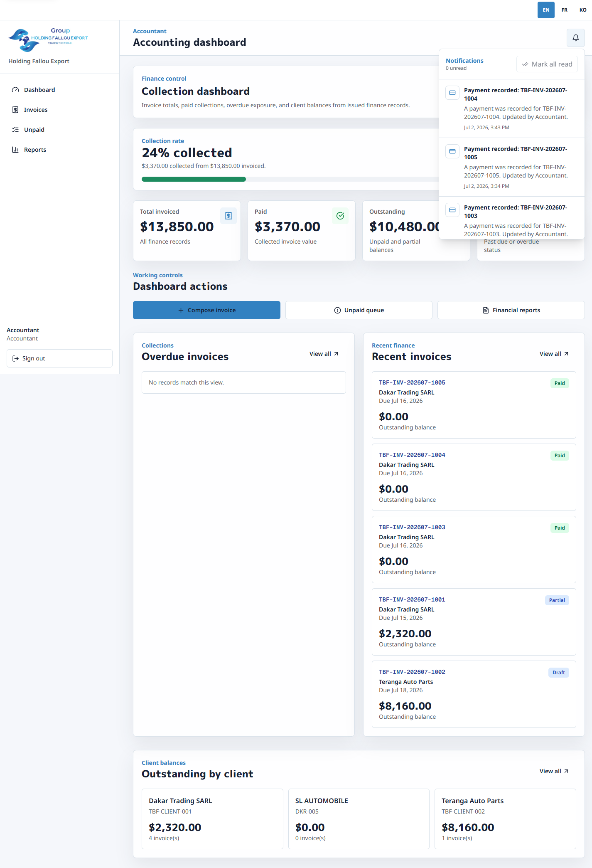Open notification Payment recorded TBF-INV-202607-1003
The width and height of the screenshot is (592, 868).
tap(512, 218)
